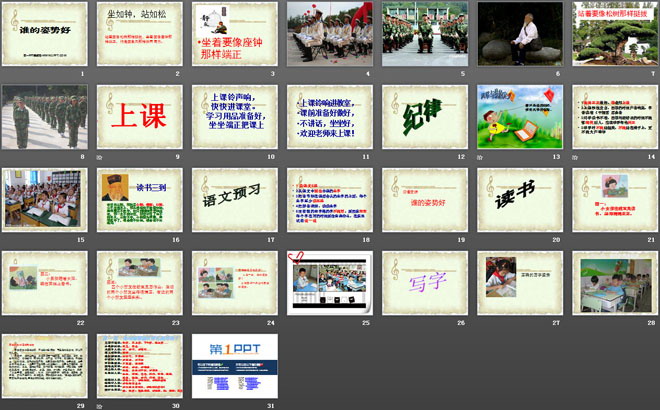Select slide 29 with dense black paragraph text

pyautogui.click(x=45, y=366)
